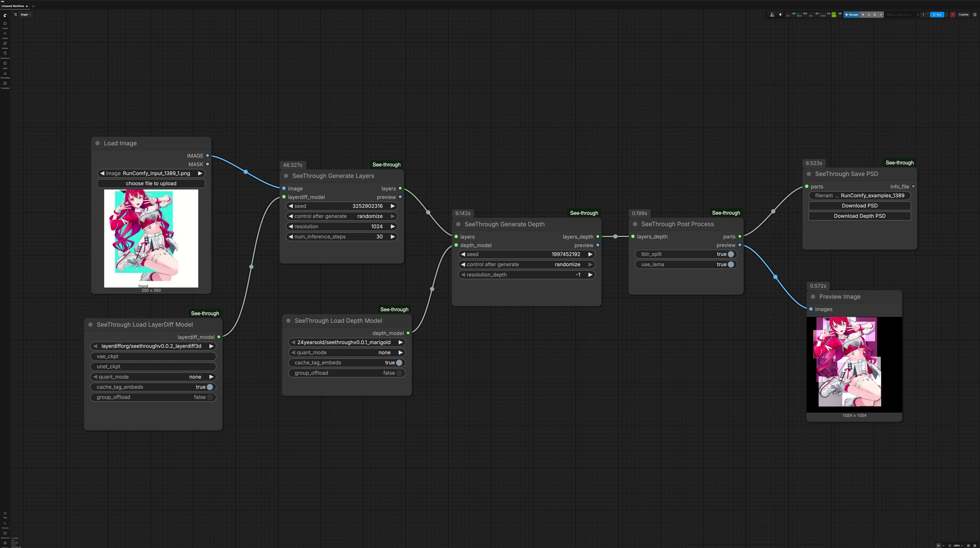980x548 pixels.
Task: Click the See-through badge on Save PSD
Action: pyautogui.click(x=899, y=163)
